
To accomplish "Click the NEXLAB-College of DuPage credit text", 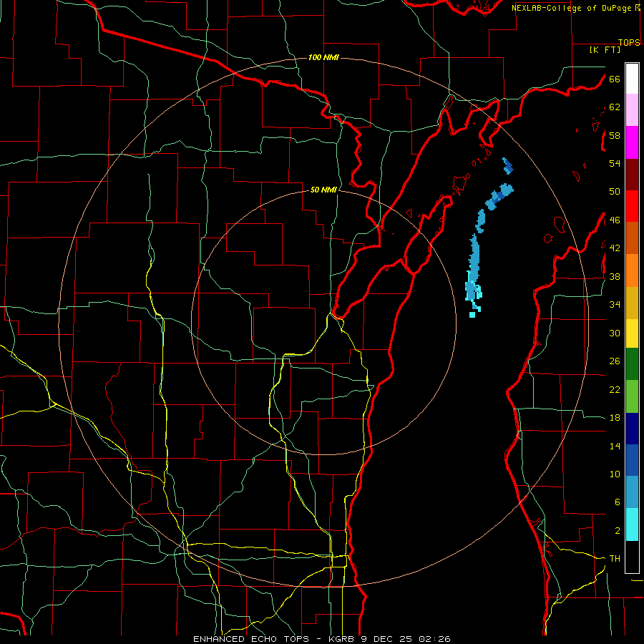I will (x=572, y=8).
